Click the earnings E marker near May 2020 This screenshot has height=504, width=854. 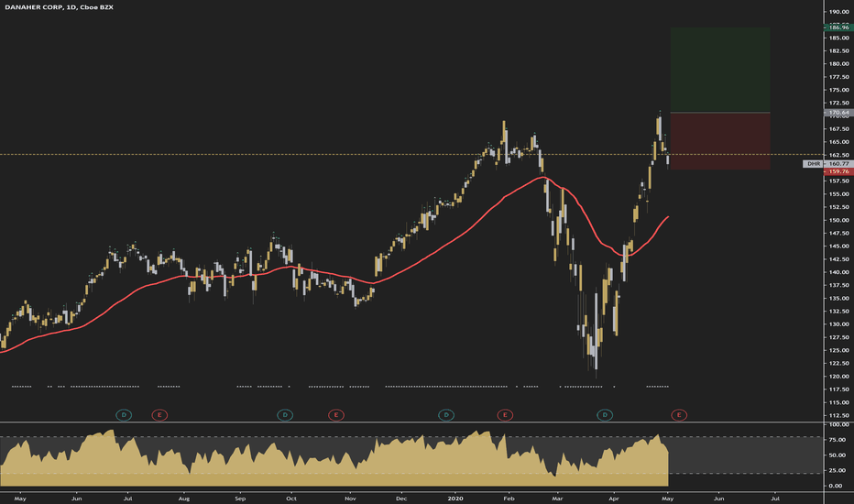[x=679, y=415]
